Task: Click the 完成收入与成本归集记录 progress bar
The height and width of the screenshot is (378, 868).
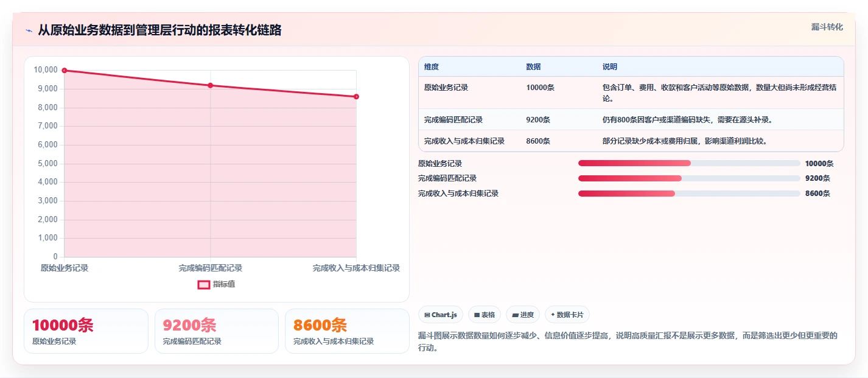Action: click(x=689, y=194)
